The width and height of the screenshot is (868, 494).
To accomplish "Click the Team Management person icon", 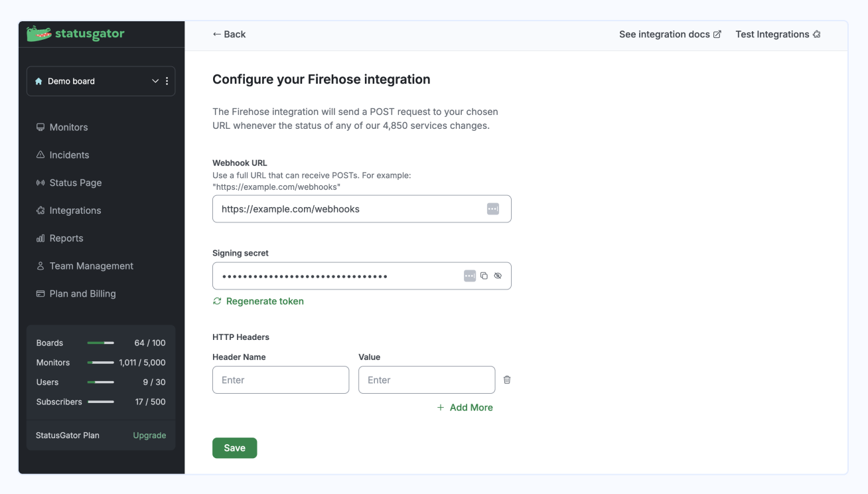I will tap(40, 266).
